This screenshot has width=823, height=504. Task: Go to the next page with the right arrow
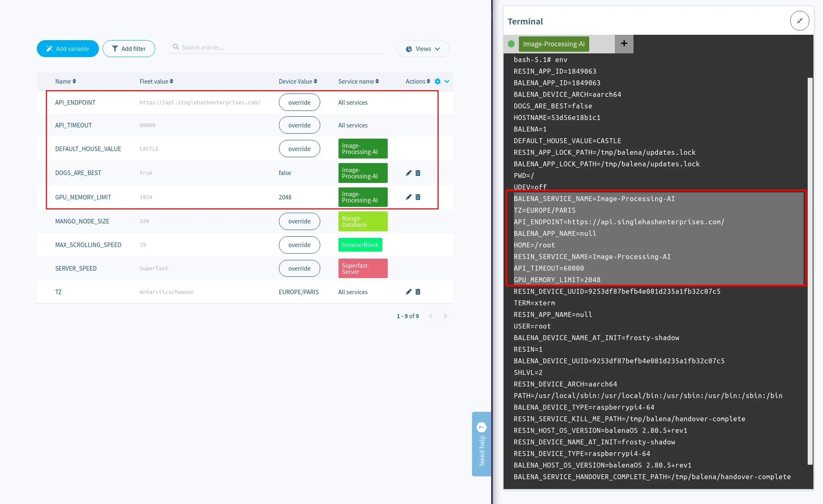[x=445, y=316]
